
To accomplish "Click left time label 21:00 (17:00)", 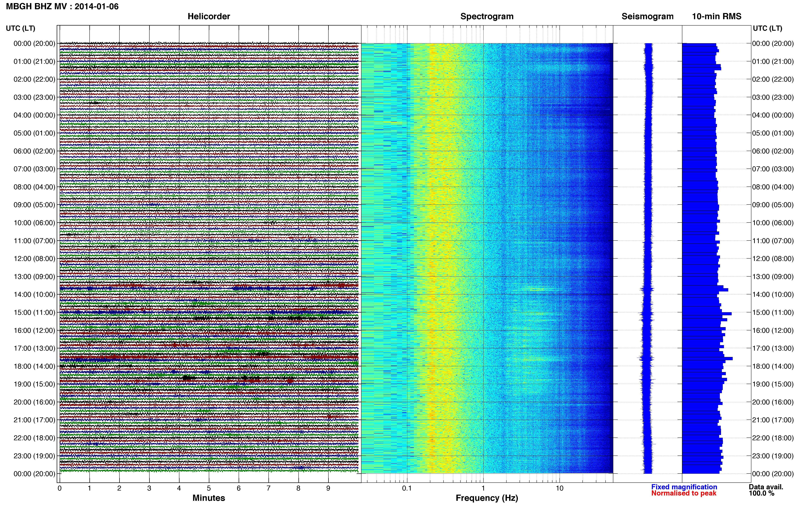I will [x=34, y=420].
